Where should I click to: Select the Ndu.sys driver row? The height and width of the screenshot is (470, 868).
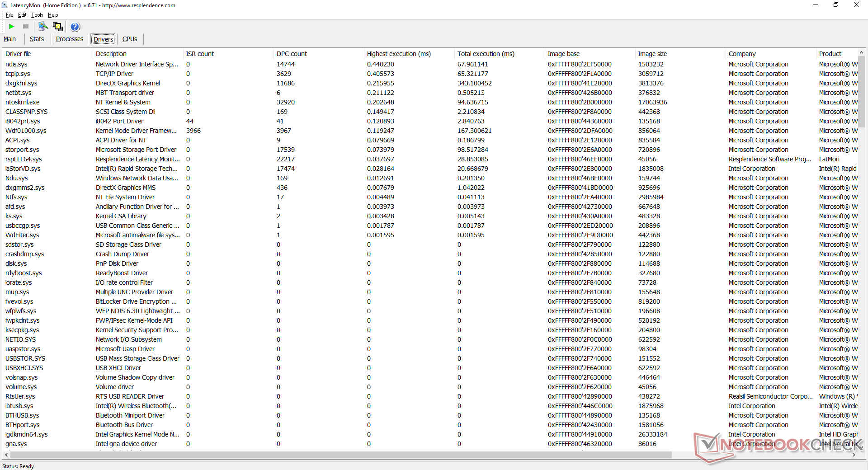pyautogui.click(x=430, y=178)
